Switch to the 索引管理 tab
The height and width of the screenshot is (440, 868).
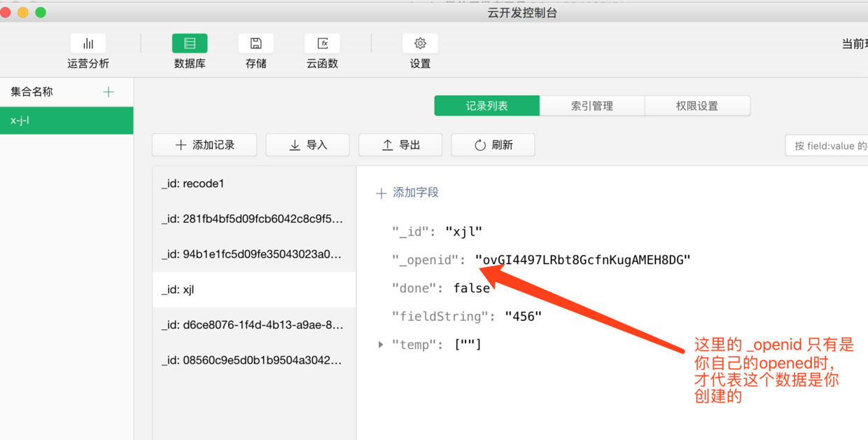(x=592, y=106)
